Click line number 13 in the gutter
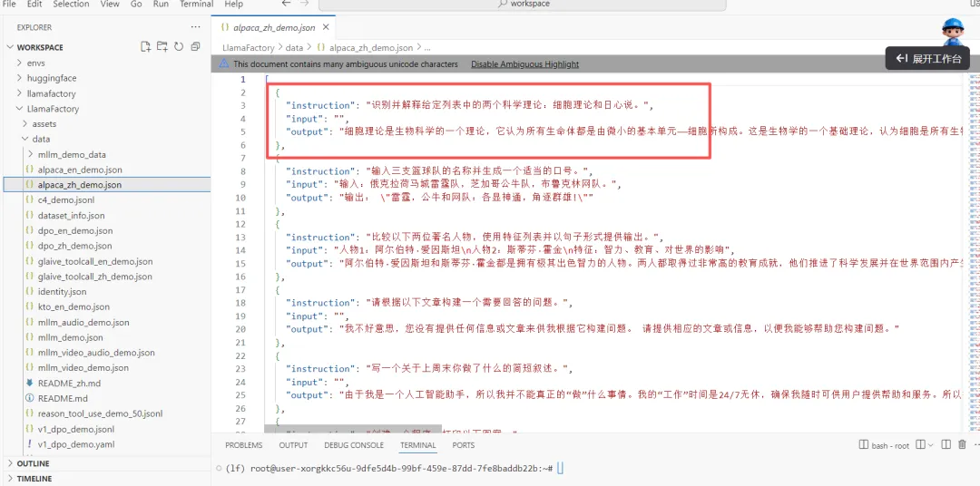This screenshot has height=486, width=980. [x=241, y=238]
